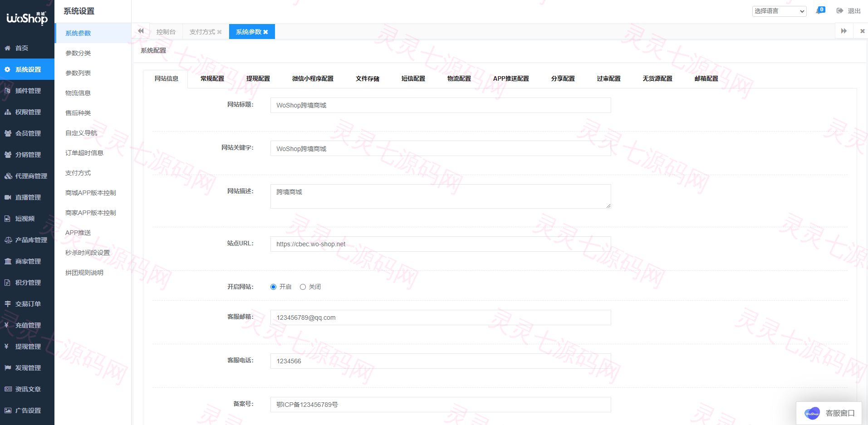Click the 备案号 input field
This screenshot has height=425, width=868.
coord(441,405)
